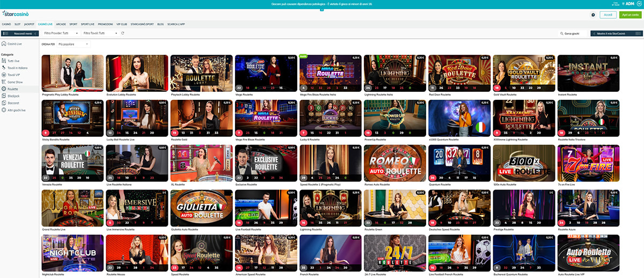This screenshot has width=644, height=278.
Task: Select Roulette category in sidebar
Action: [x=19, y=89]
